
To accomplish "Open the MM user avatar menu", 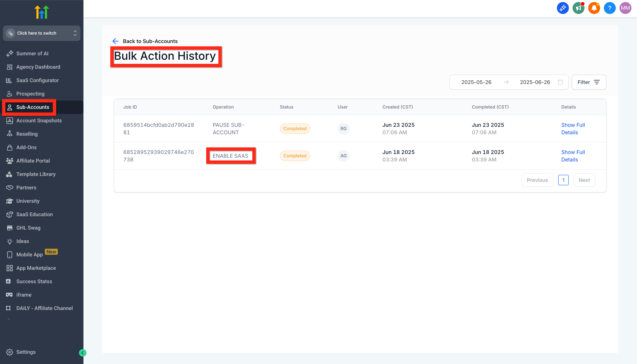I will 625,8.
